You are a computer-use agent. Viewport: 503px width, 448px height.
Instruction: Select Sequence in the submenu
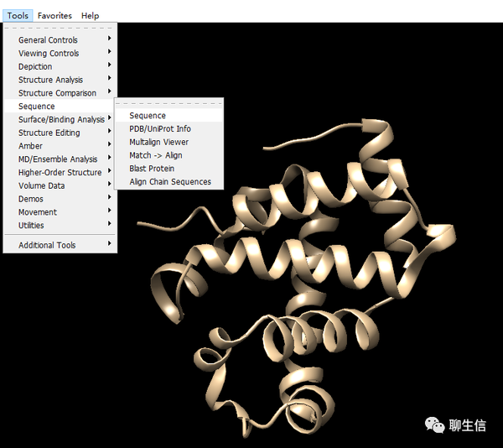[169, 115]
